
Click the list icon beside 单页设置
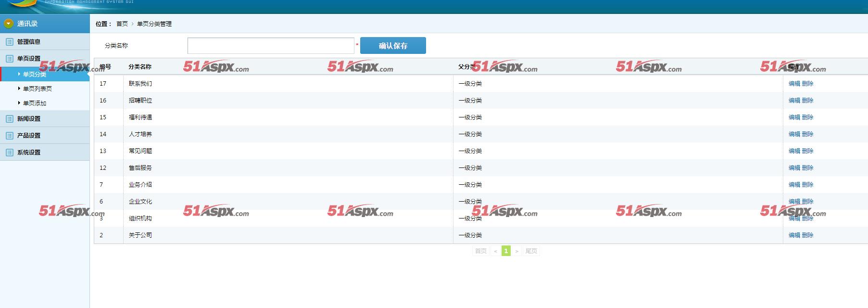(x=9, y=59)
